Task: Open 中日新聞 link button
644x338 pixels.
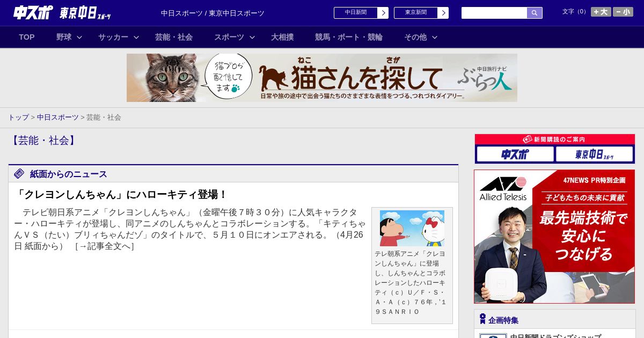Action: [356, 13]
